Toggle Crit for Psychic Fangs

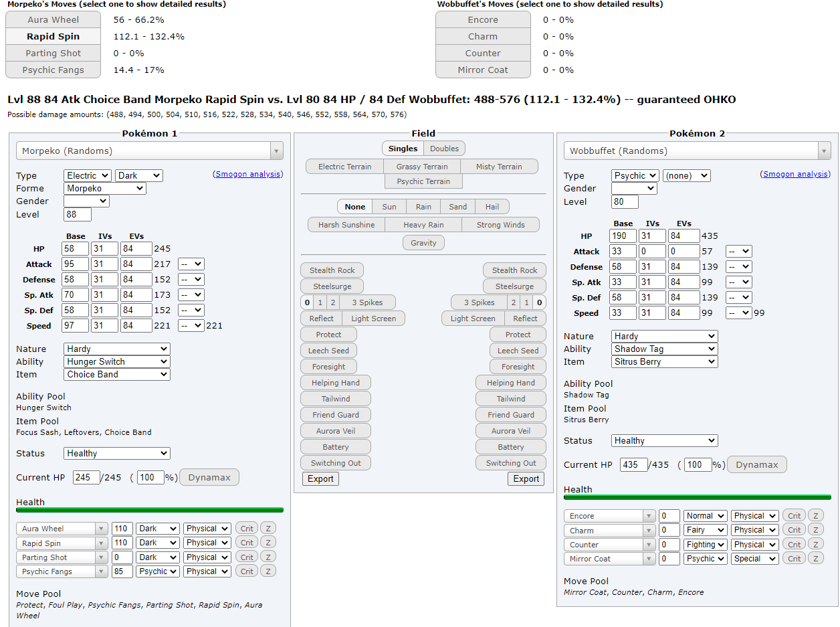tap(247, 571)
